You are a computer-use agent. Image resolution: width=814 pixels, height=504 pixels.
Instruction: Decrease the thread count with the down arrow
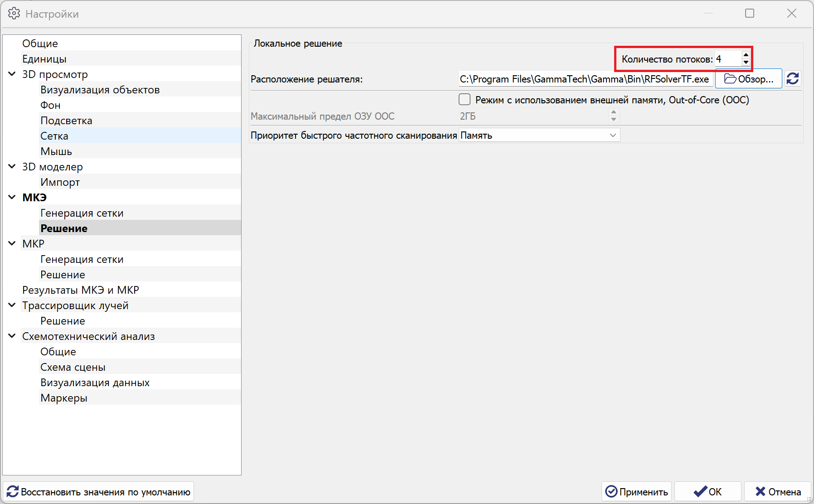click(x=746, y=62)
